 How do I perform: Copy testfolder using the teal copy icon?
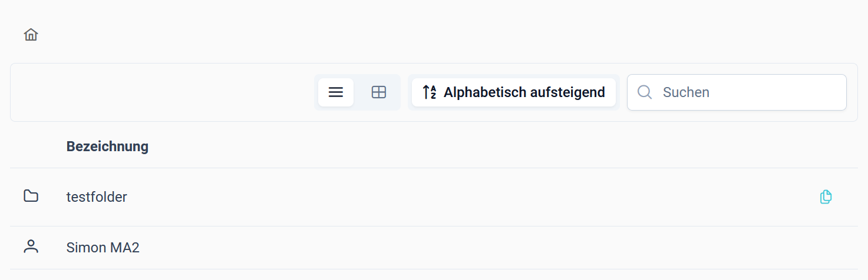[826, 197]
